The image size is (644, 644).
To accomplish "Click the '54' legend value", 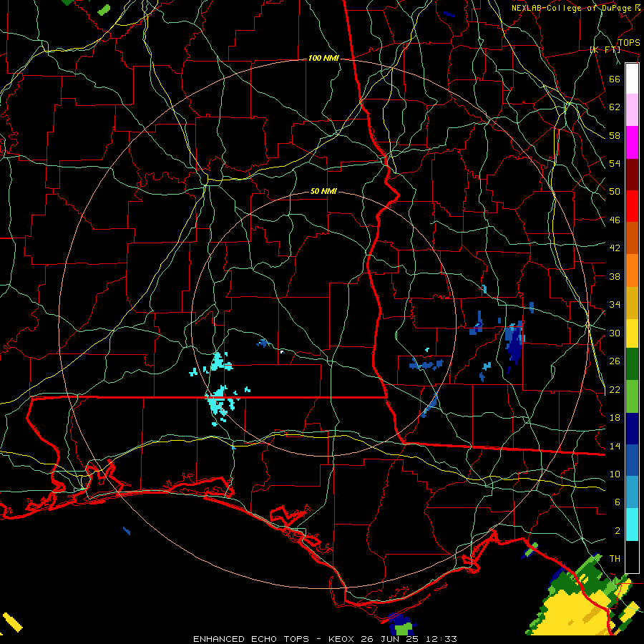I will point(615,163).
